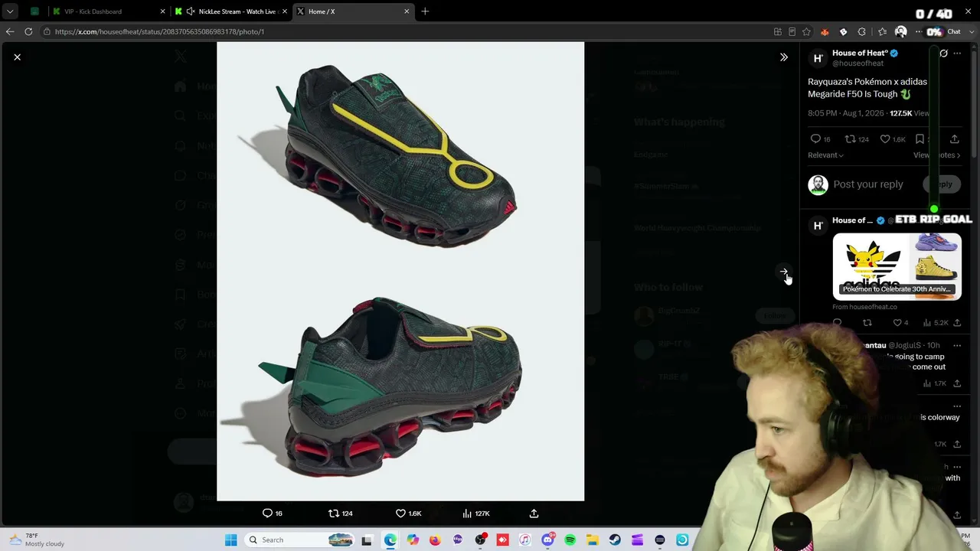Open View quotes link
The height and width of the screenshot is (551, 980).
click(x=936, y=155)
